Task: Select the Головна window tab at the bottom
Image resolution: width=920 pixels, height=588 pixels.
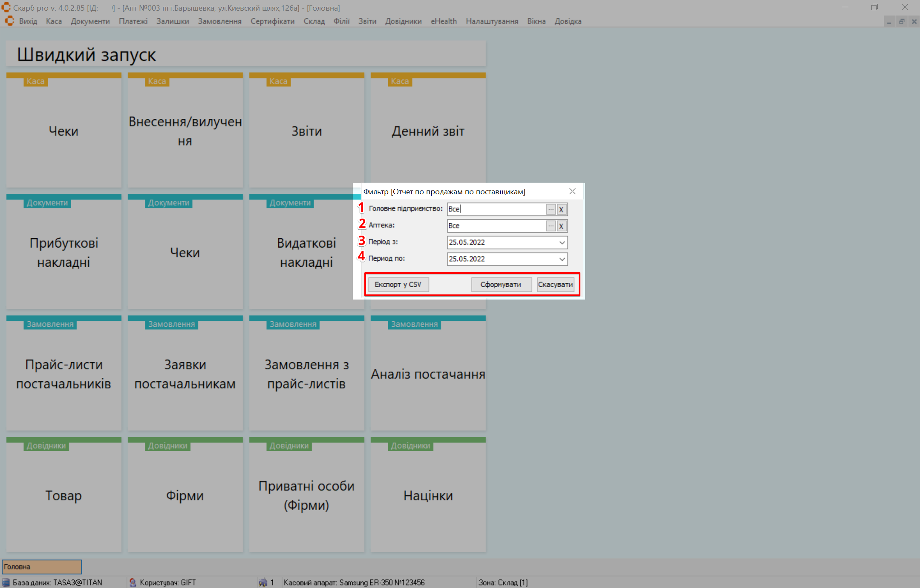Action: (x=42, y=567)
